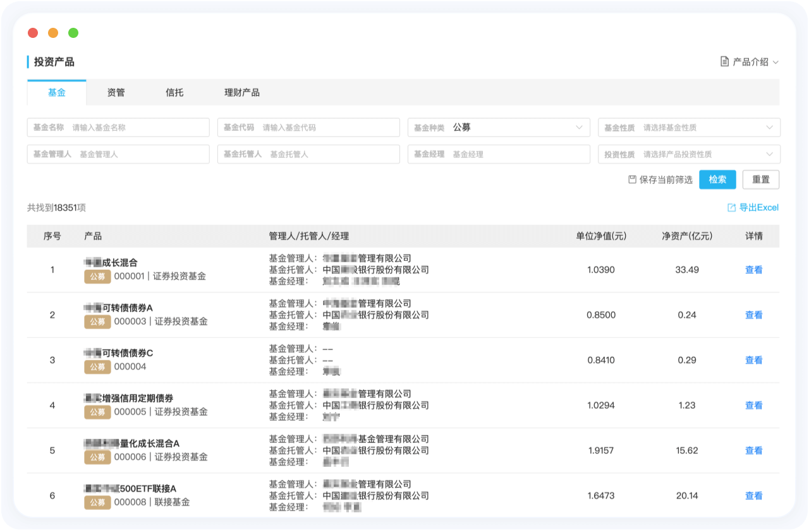Click the net assets value 33.49
Viewport: 809px width, 532px height.
687,270
